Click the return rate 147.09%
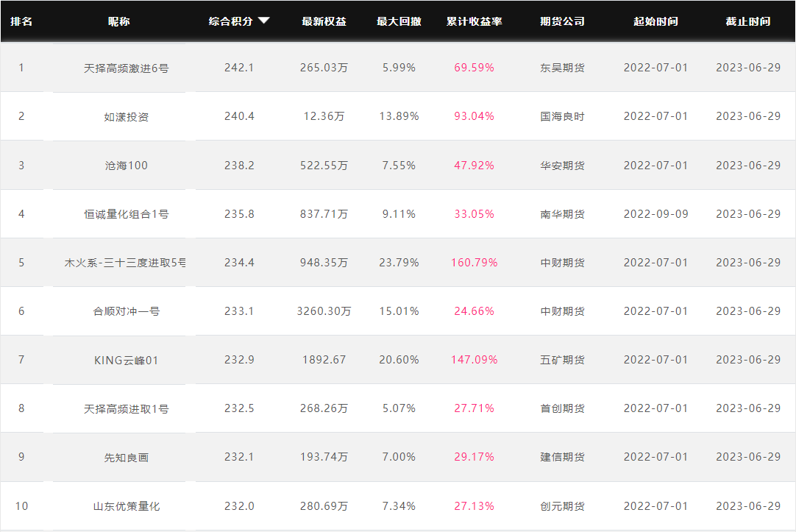The width and height of the screenshot is (796, 532). tap(475, 359)
